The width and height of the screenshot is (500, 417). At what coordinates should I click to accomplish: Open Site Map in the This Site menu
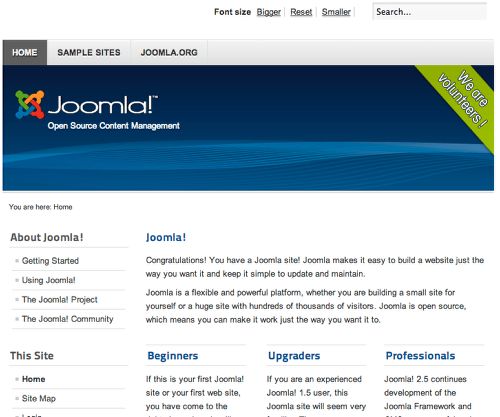click(x=39, y=398)
